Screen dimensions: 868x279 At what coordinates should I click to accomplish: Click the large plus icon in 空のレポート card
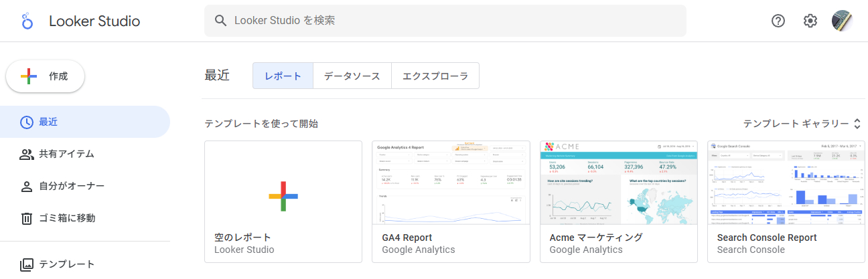(x=283, y=196)
